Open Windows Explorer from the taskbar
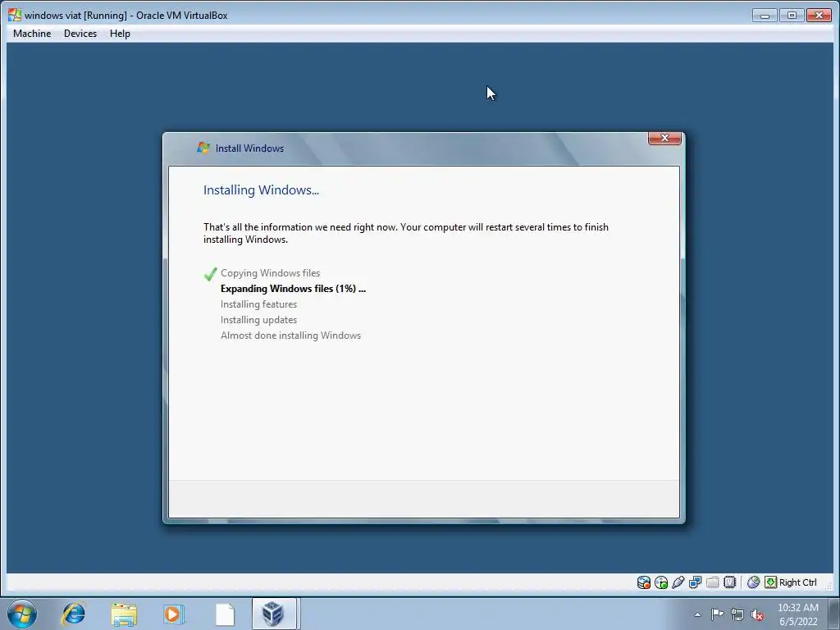Image resolution: width=840 pixels, height=630 pixels. (x=124, y=614)
